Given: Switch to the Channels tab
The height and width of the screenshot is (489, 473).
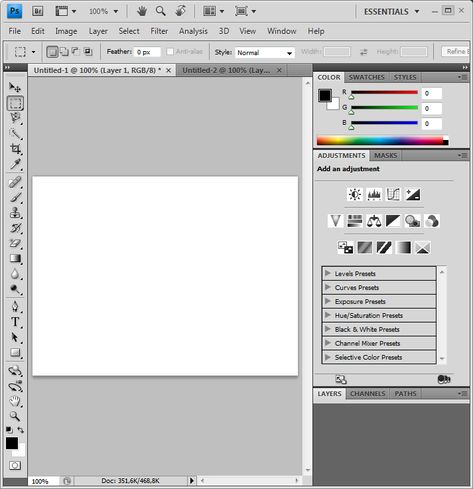Looking at the screenshot, I should pyautogui.click(x=368, y=394).
